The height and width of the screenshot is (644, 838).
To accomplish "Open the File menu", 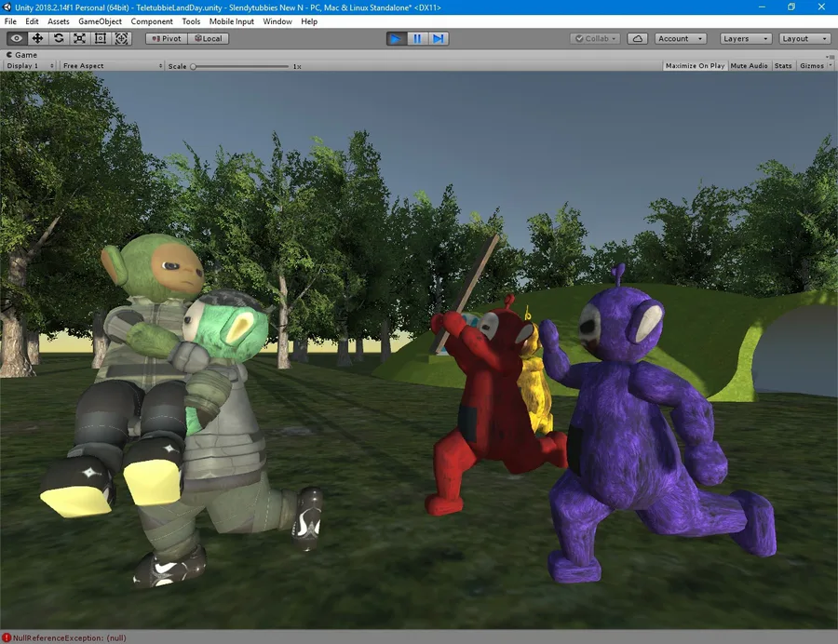I will pyautogui.click(x=10, y=21).
